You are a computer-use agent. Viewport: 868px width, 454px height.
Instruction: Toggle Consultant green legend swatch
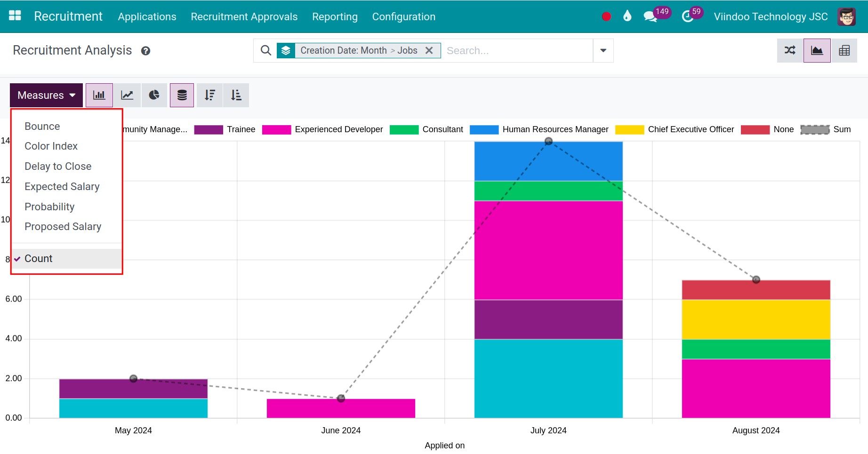(404, 130)
